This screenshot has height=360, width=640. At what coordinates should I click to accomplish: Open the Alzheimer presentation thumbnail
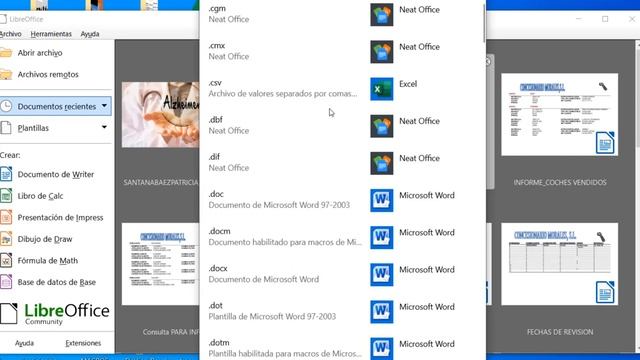click(160, 115)
